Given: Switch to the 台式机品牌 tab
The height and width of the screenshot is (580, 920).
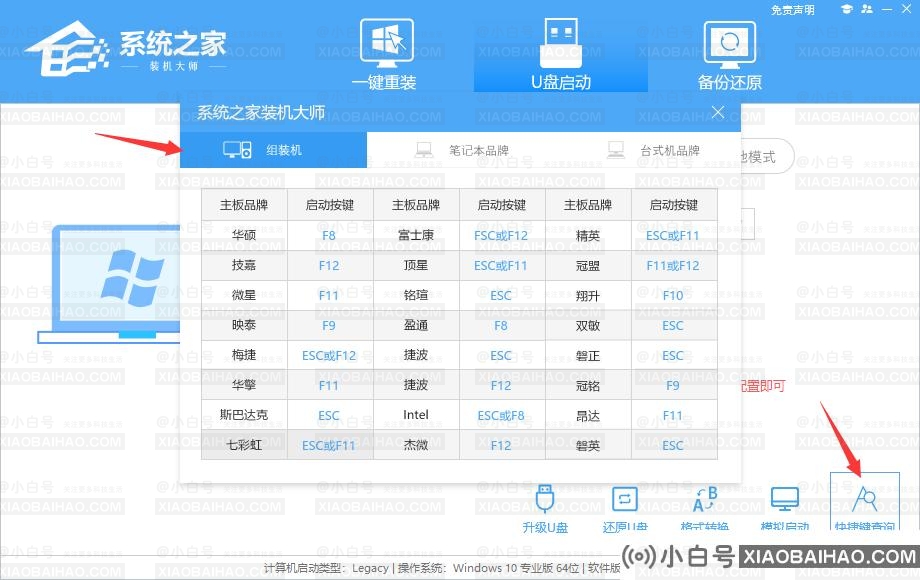Looking at the screenshot, I should 653,150.
